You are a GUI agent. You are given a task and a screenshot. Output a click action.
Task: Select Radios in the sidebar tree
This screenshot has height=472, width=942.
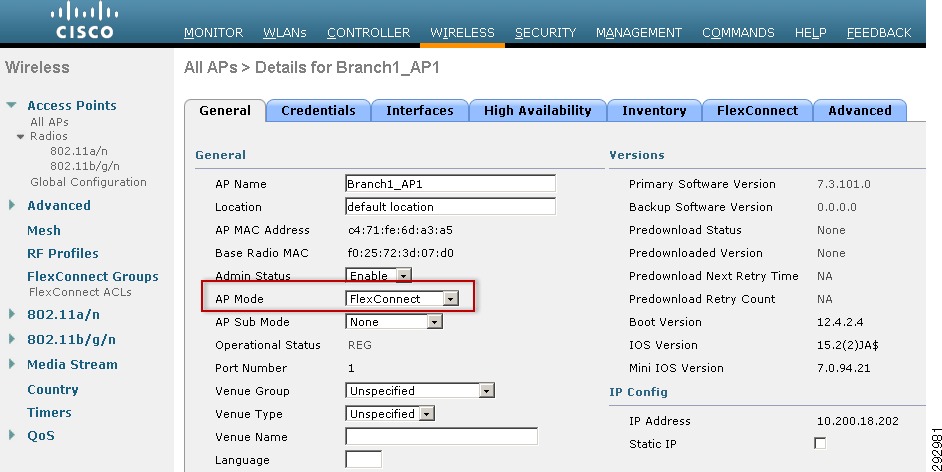49,136
